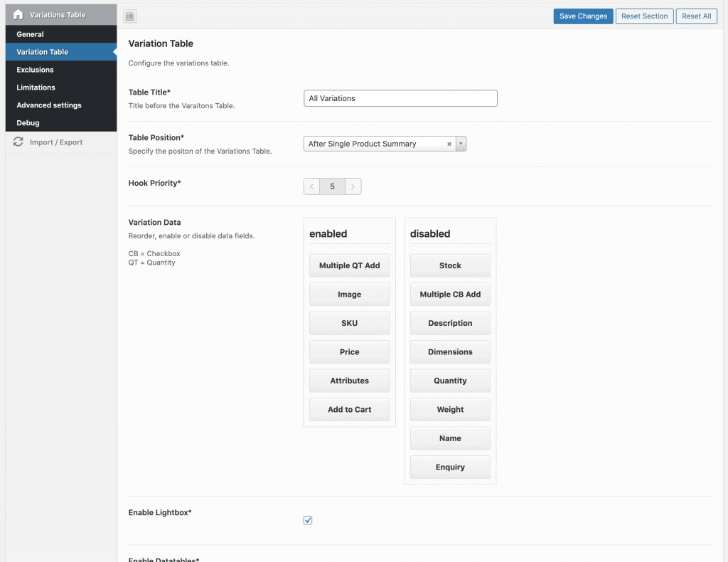Click the home icon beside Variations Table
728x562 pixels.
click(x=18, y=14)
